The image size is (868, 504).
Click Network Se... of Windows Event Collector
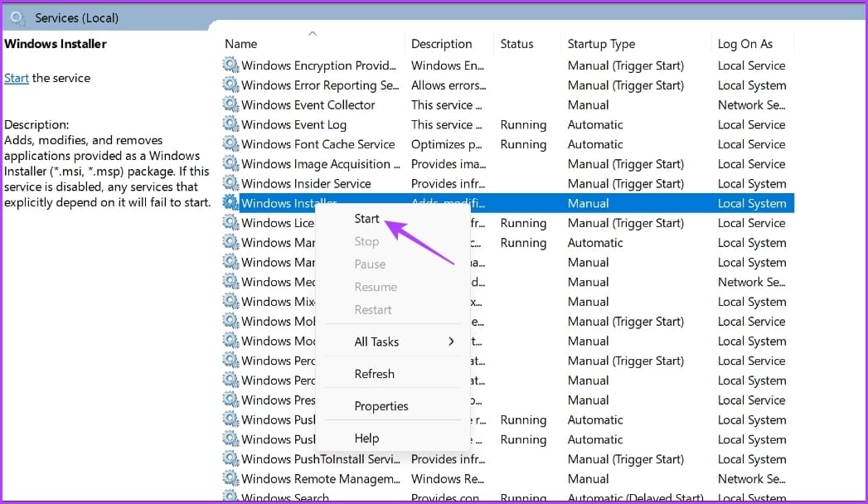(751, 104)
